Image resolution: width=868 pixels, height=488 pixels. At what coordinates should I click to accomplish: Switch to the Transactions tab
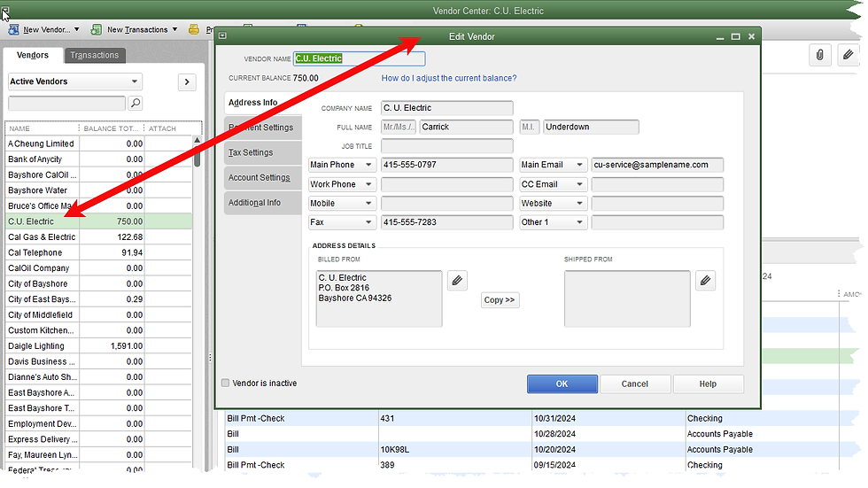tap(95, 55)
